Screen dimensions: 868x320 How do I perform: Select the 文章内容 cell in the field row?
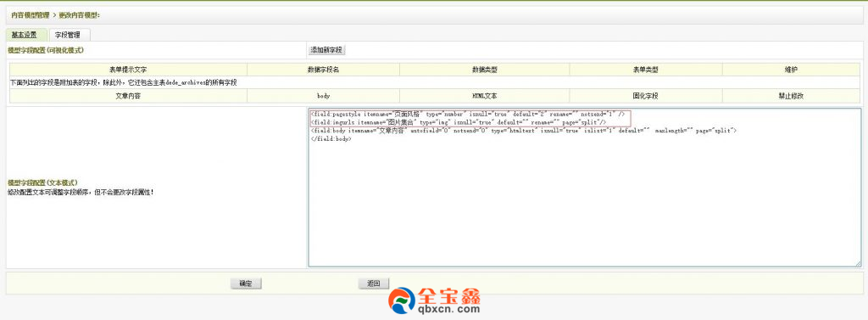click(x=128, y=96)
